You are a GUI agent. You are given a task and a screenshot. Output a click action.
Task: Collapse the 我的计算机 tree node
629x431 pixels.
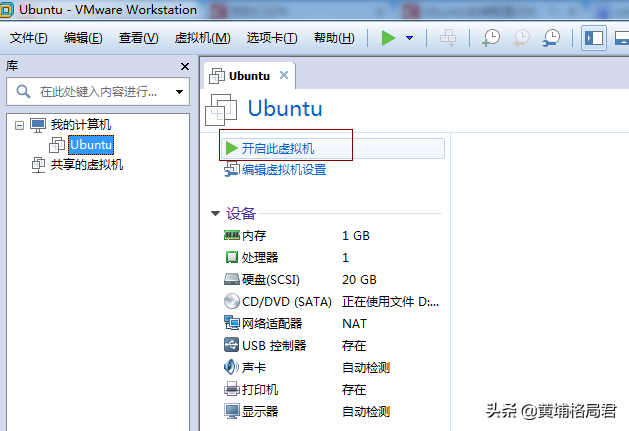pyautogui.click(x=19, y=126)
